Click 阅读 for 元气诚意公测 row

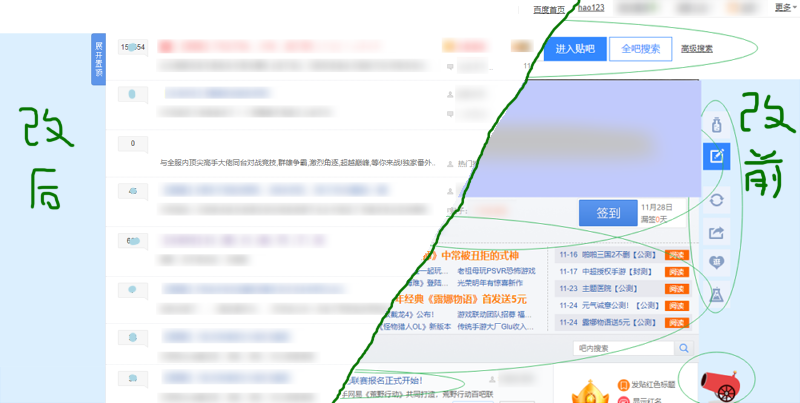tap(677, 306)
